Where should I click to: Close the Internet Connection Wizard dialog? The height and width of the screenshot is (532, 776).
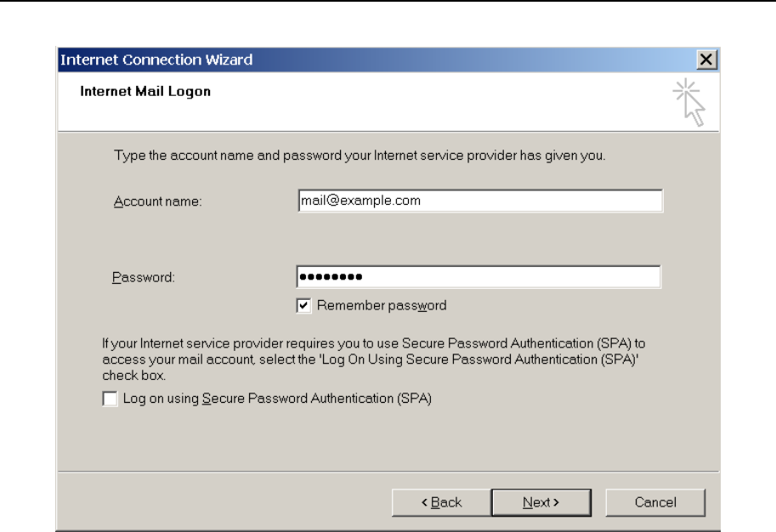[703, 60]
